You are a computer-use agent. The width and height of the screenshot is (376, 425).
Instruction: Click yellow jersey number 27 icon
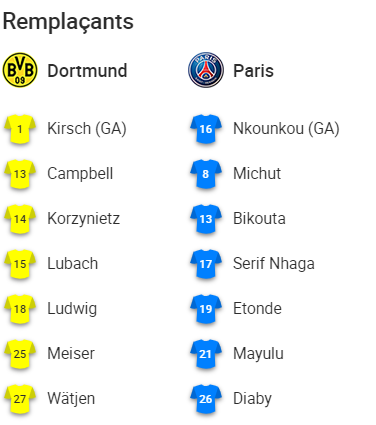click(20, 399)
